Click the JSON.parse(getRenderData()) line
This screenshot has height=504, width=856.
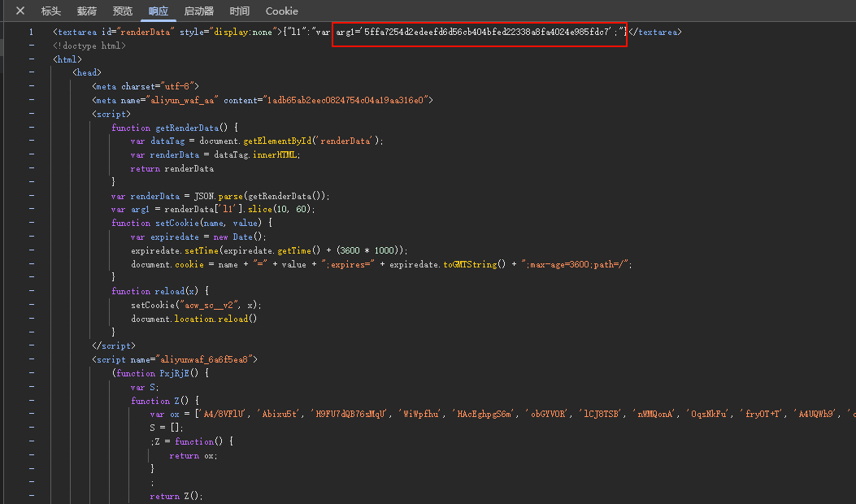point(220,196)
